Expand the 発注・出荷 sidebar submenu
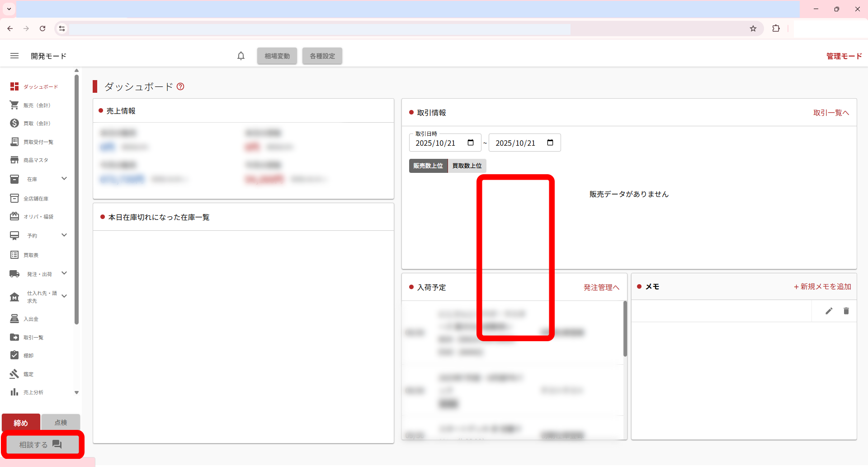Image resolution: width=868 pixels, height=467 pixels. (64, 273)
